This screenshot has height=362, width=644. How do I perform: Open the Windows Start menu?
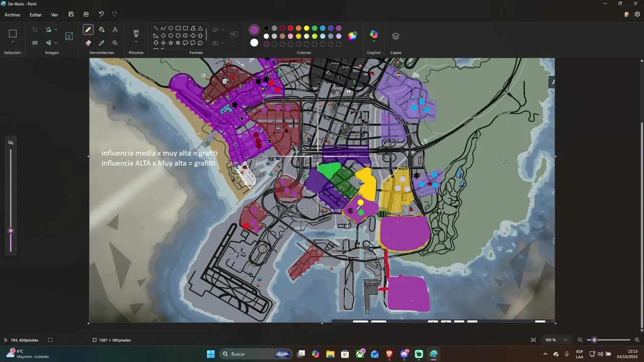tap(211, 354)
